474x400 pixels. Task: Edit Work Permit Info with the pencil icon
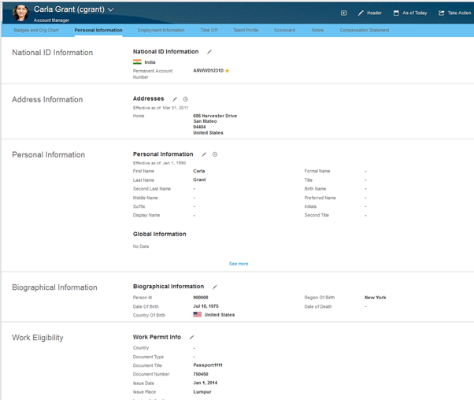[192, 337]
